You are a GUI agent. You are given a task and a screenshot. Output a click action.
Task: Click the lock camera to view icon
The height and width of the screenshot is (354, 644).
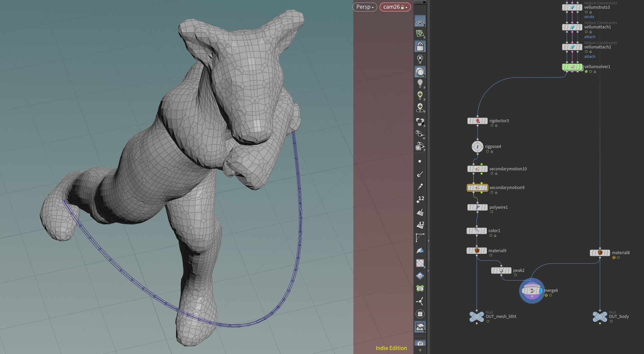coord(420,46)
